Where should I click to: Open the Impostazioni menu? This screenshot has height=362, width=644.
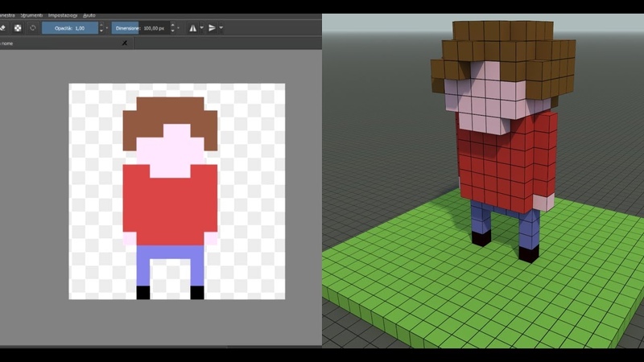pos(63,15)
